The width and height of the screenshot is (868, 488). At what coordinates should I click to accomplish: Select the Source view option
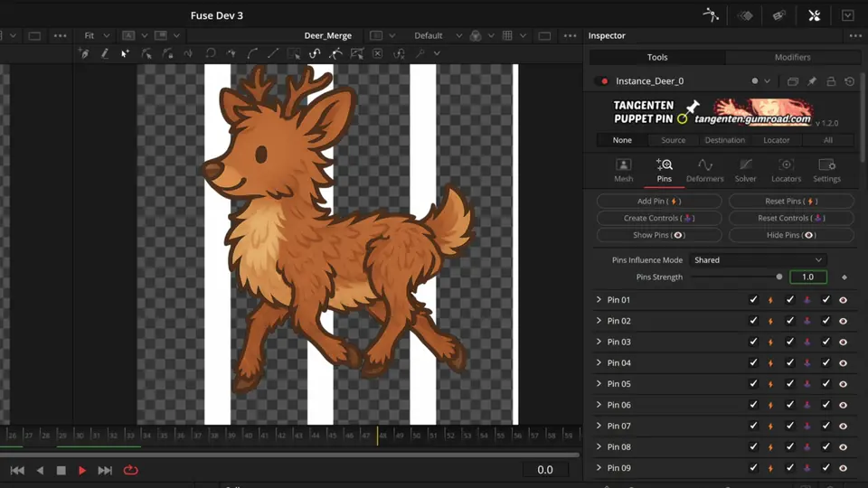[673, 140]
